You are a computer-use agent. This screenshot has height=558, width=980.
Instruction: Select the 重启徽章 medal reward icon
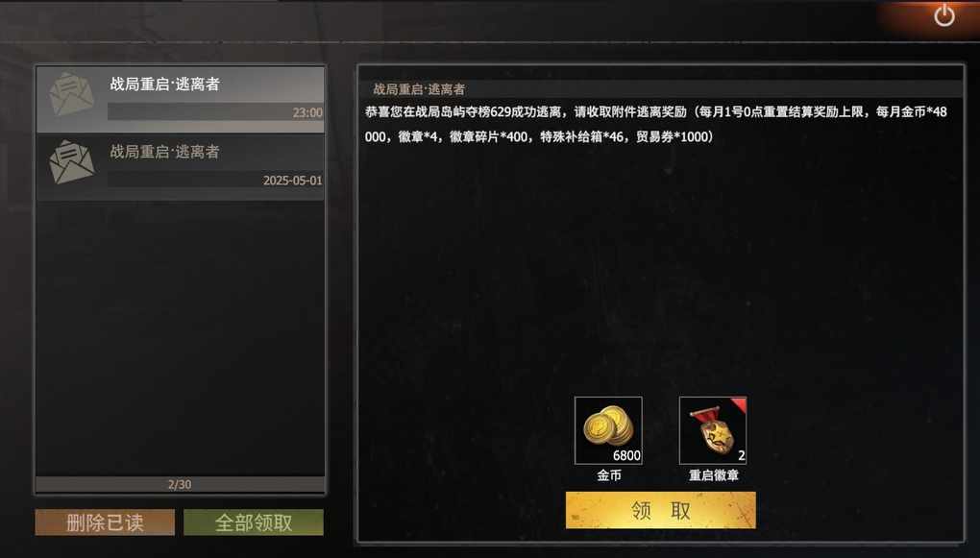point(713,430)
